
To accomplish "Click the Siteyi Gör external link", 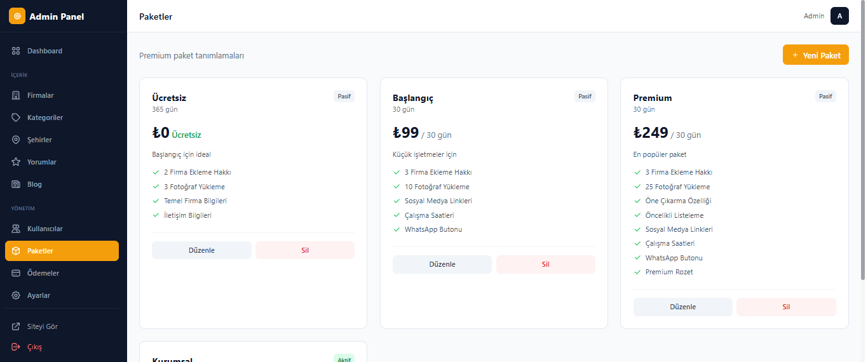I will [x=42, y=326].
